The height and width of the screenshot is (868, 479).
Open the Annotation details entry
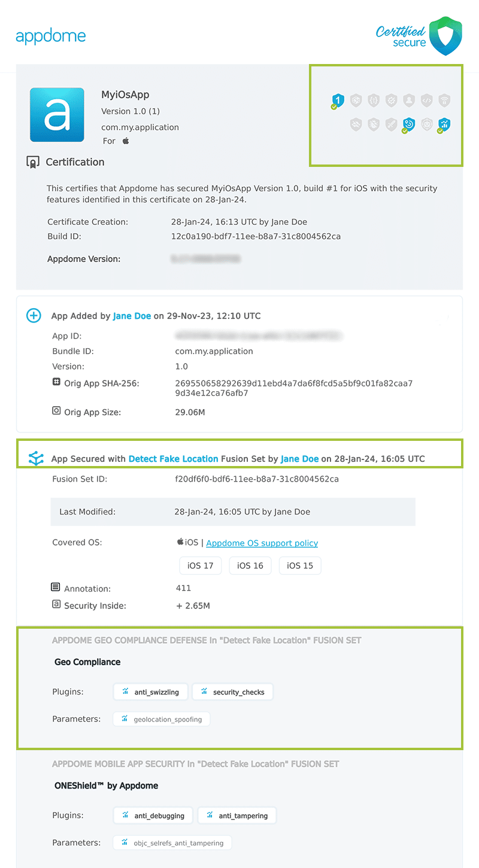click(56, 588)
